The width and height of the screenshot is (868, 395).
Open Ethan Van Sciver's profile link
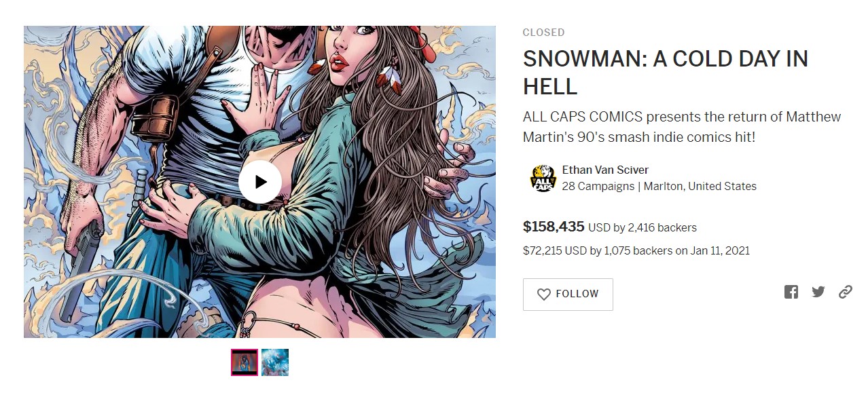605,170
